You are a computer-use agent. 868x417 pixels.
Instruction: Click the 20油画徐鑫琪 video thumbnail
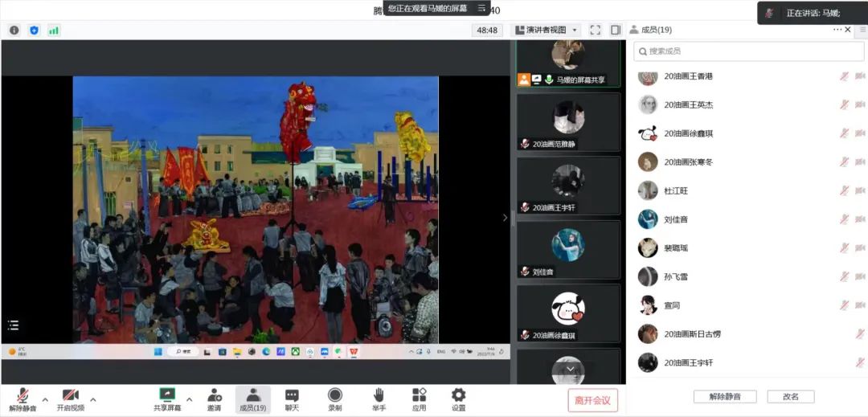[568, 313]
